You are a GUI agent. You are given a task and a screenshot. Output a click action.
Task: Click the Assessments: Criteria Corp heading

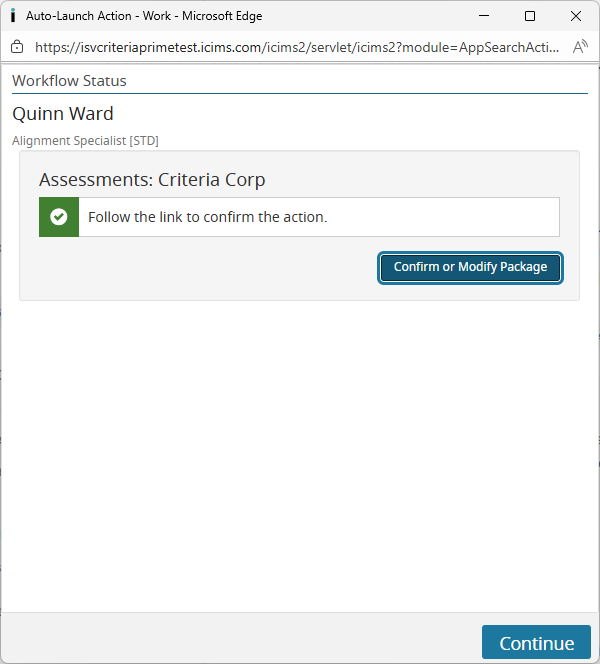152,180
